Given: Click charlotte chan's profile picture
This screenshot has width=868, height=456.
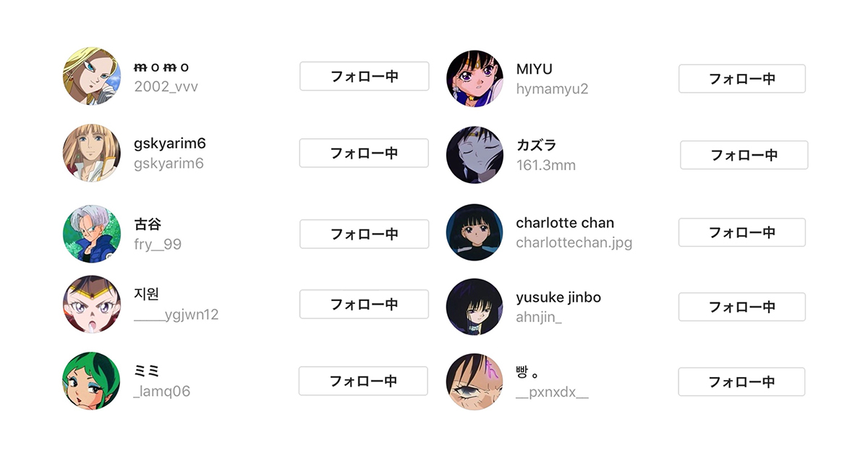Looking at the screenshot, I should (x=475, y=232).
